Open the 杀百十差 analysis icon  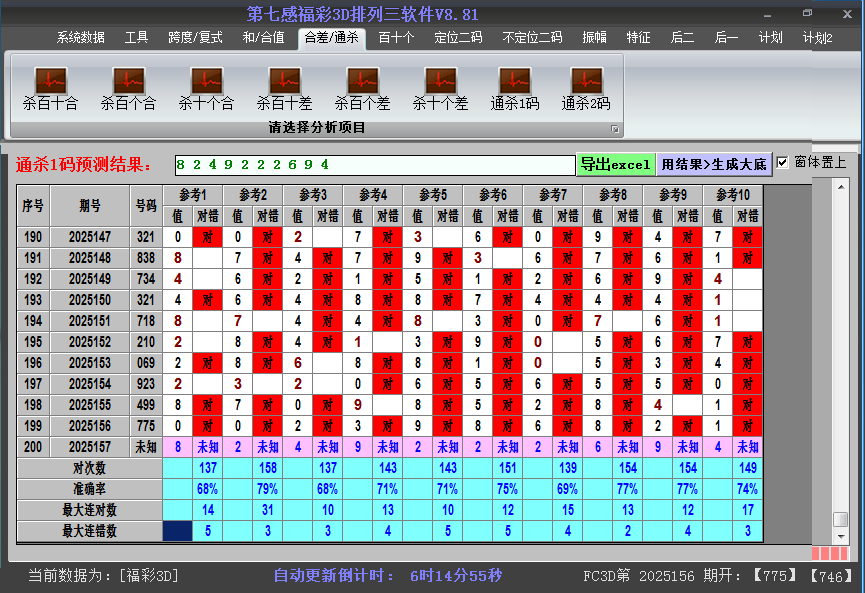click(x=285, y=89)
